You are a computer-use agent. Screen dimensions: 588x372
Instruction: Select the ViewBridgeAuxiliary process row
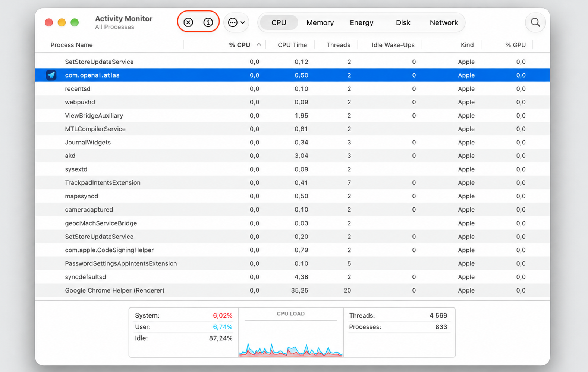(292, 115)
